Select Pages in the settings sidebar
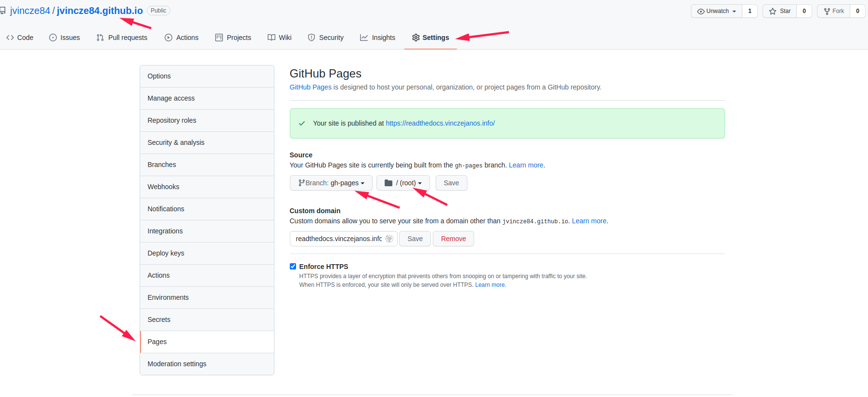Image resolution: width=868 pixels, height=397 pixels. coord(207,342)
